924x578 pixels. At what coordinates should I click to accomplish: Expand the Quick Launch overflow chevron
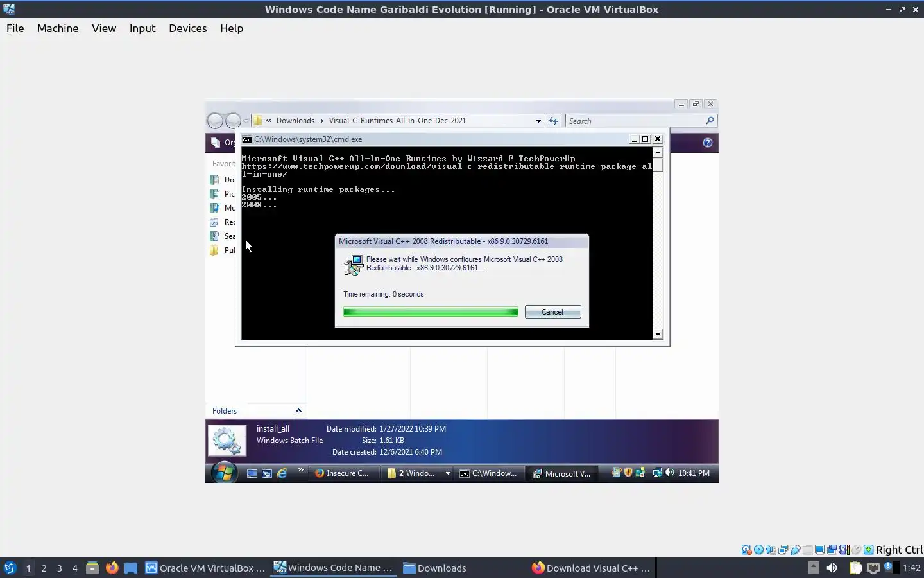[x=300, y=471]
